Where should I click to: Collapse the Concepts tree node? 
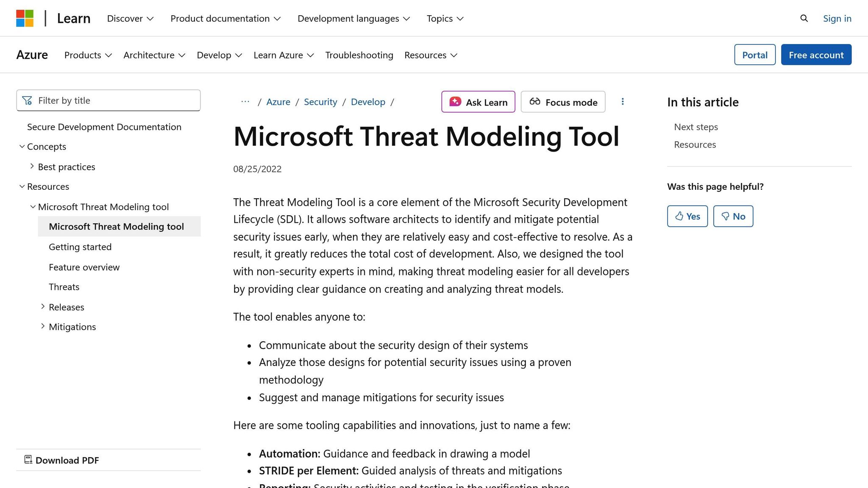tap(22, 147)
